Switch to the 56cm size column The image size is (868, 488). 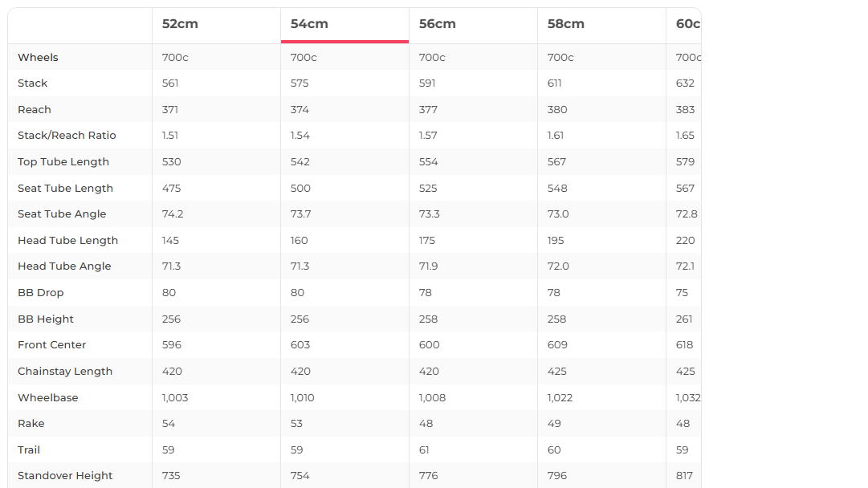438,24
